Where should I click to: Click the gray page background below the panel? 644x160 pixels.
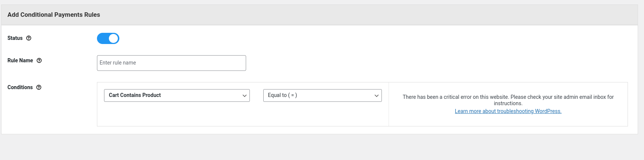pos(321,147)
